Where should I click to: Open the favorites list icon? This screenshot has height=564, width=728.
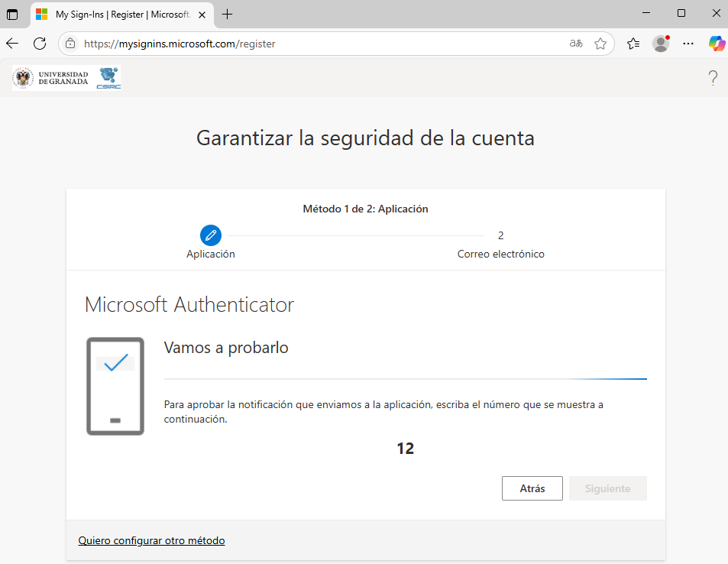click(x=633, y=44)
